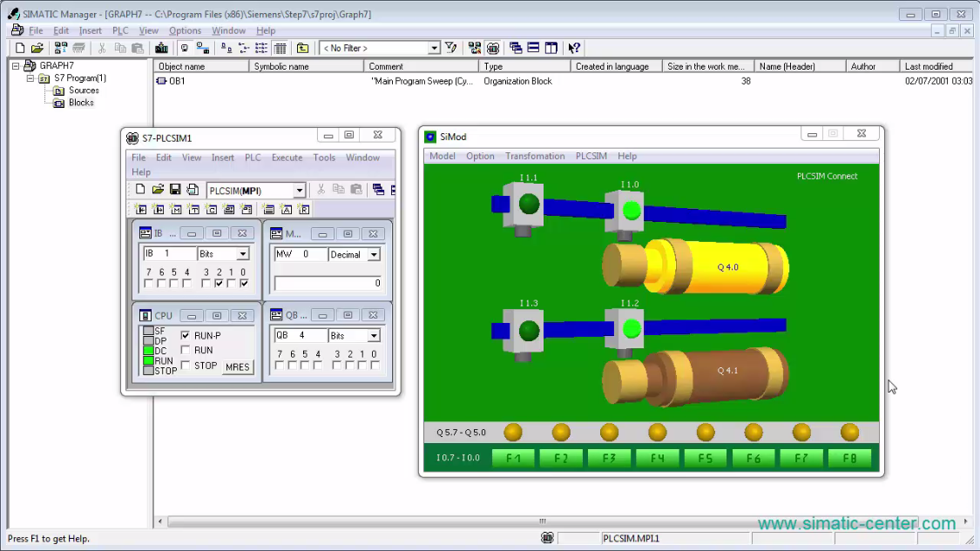This screenshot has width=980, height=551.
Task: Collapse the S7 Program(1) tree node
Action: point(30,78)
